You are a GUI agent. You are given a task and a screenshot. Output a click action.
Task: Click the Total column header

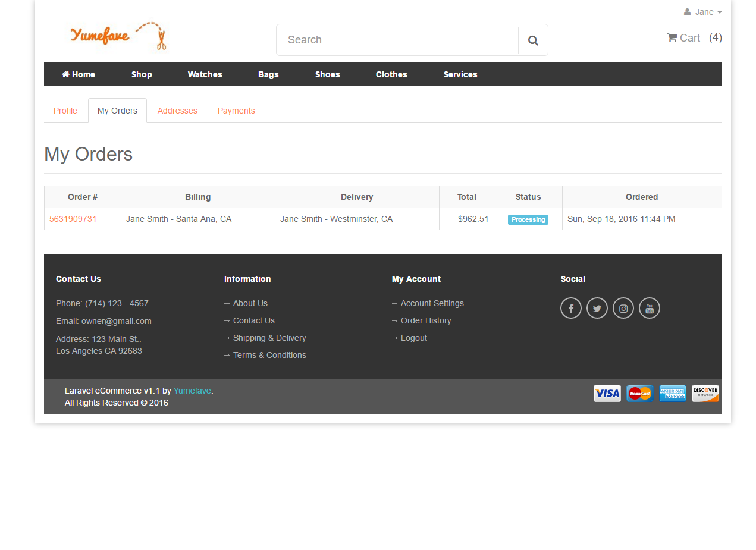pyautogui.click(x=467, y=197)
